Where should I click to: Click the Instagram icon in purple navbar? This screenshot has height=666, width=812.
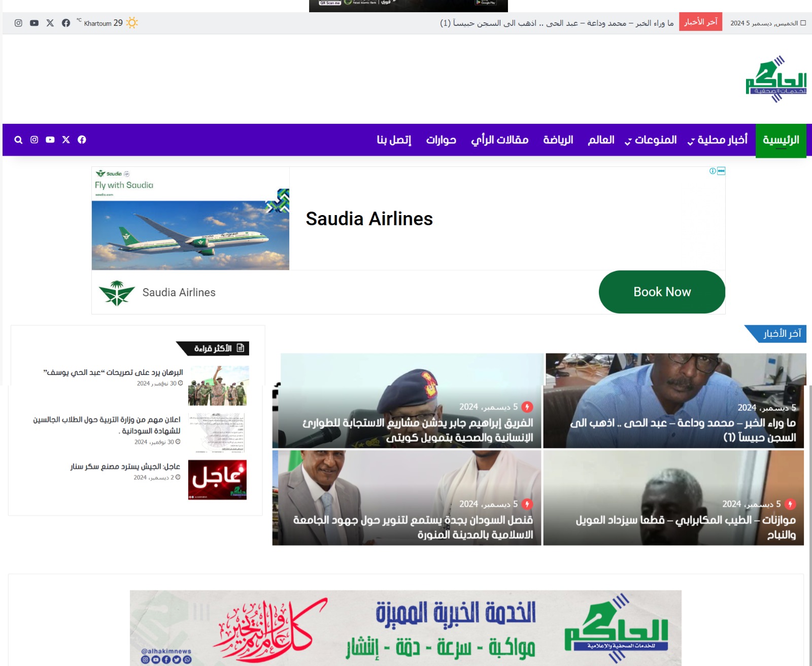coord(34,140)
